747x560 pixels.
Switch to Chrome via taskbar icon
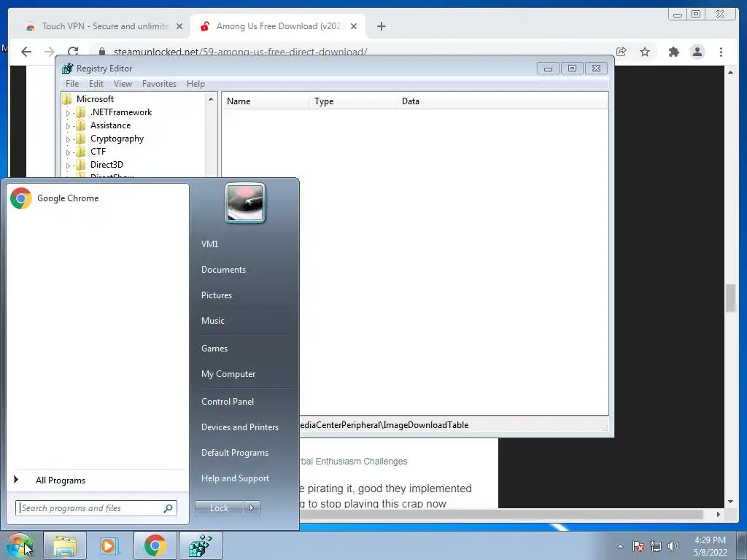(155, 545)
